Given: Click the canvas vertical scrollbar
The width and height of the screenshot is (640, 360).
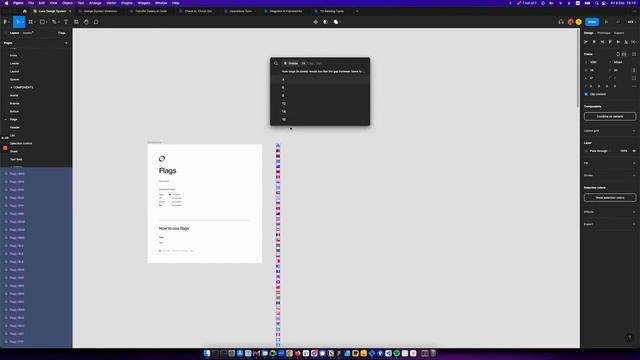Looking at the screenshot, I should [x=578, y=69].
